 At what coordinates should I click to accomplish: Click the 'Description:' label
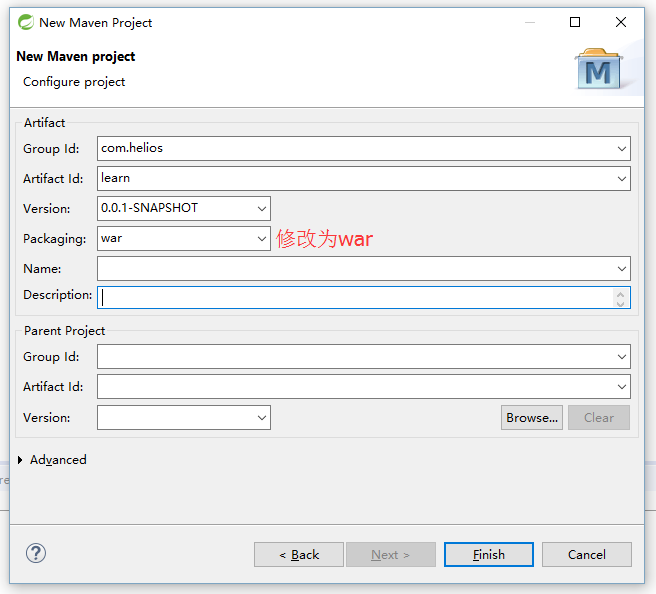point(58,295)
